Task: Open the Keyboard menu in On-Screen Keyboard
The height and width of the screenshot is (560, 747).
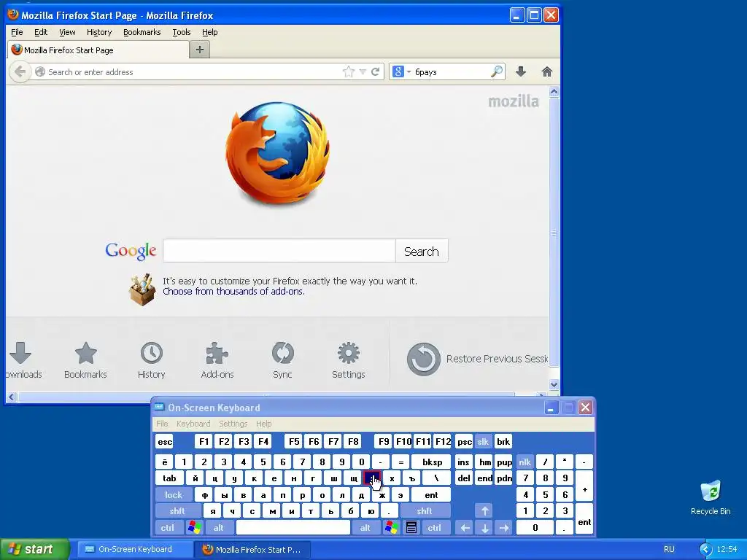Action: tap(193, 424)
